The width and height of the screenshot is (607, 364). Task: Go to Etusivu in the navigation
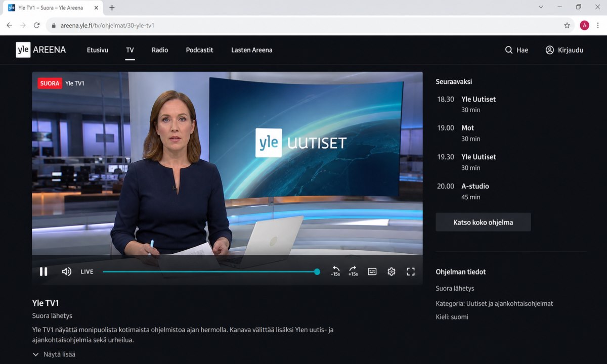click(98, 50)
